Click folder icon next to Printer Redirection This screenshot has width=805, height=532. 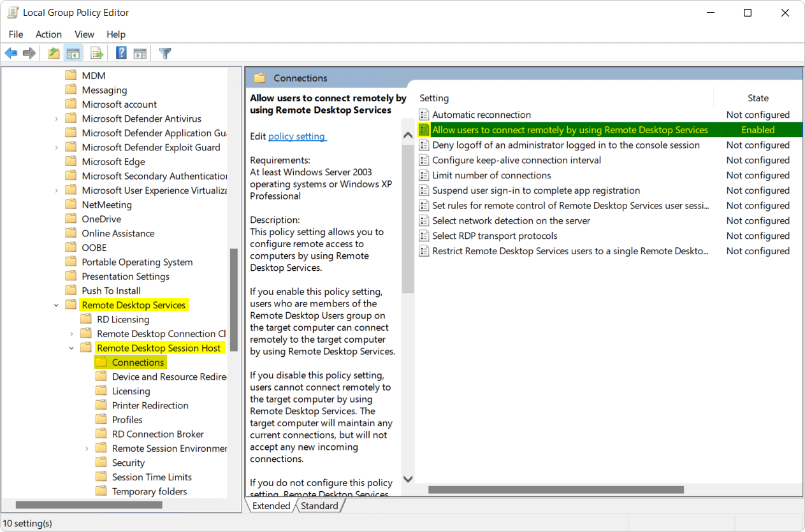tap(101, 405)
